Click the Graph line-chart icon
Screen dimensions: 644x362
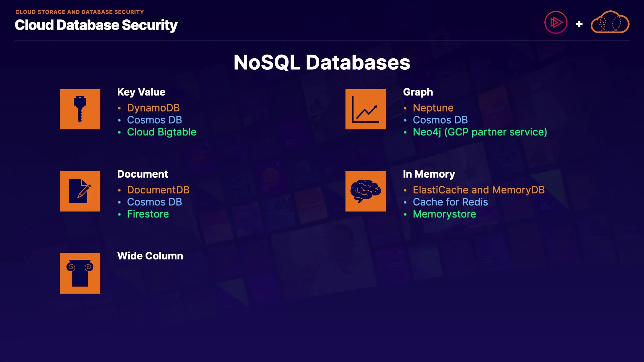pos(366,109)
